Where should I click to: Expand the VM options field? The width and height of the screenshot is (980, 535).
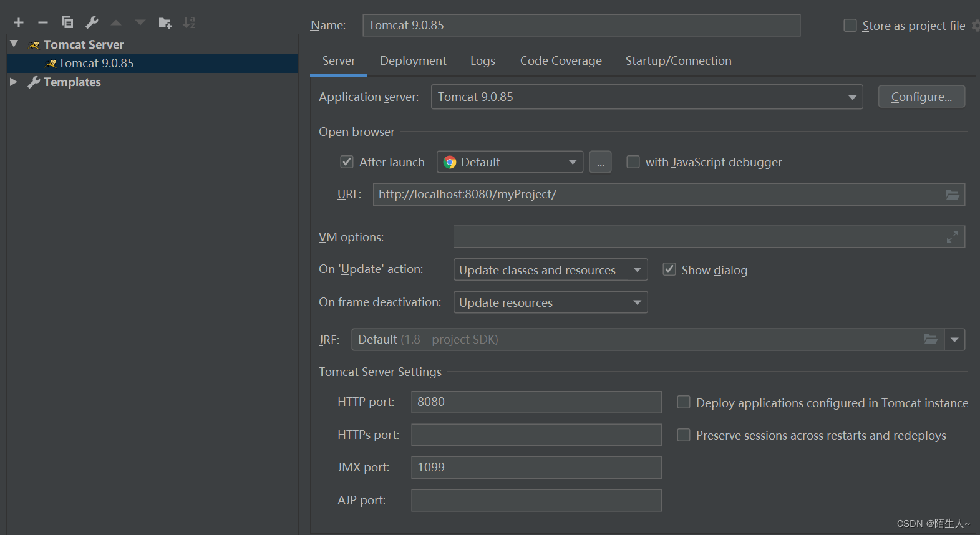click(953, 237)
